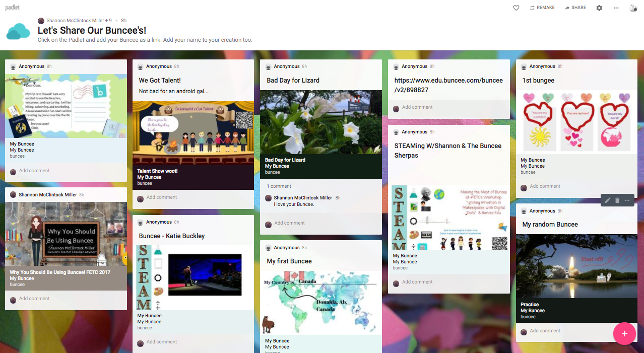644x353 pixels.
Task: Click the cloud avatar beside the padlet title
Action: [x=18, y=31]
